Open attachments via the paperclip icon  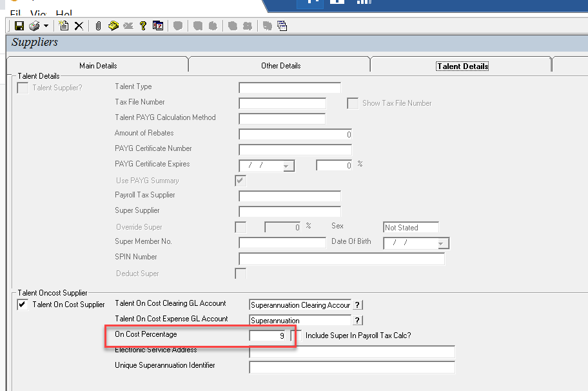98,26
